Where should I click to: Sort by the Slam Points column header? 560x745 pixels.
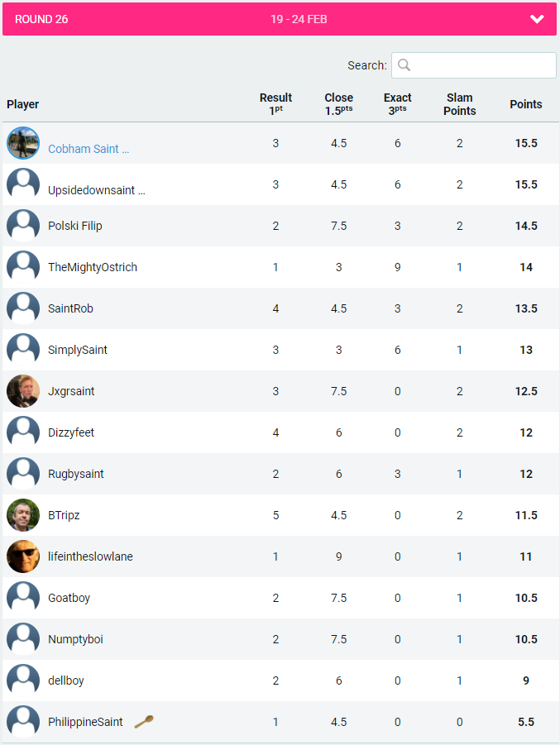[459, 104]
